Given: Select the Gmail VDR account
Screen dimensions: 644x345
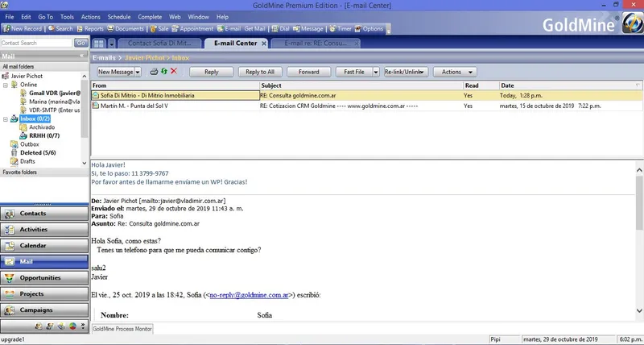Looking at the screenshot, I should tap(55, 94).
